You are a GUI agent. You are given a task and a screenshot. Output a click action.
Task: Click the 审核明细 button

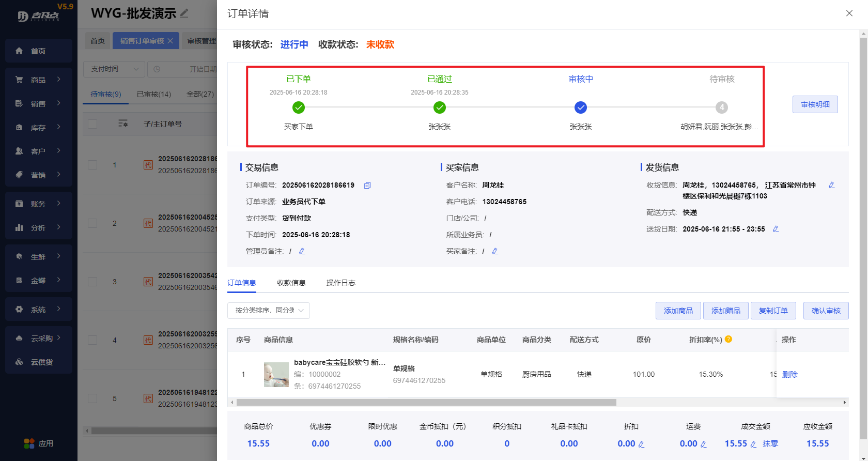815,104
